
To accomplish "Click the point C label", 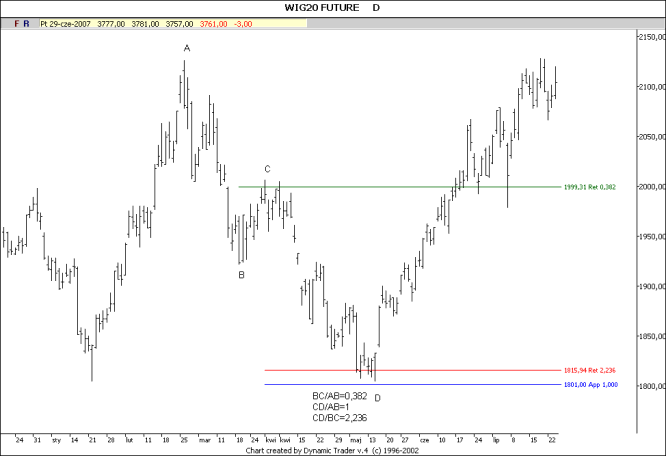I will click(267, 170).
